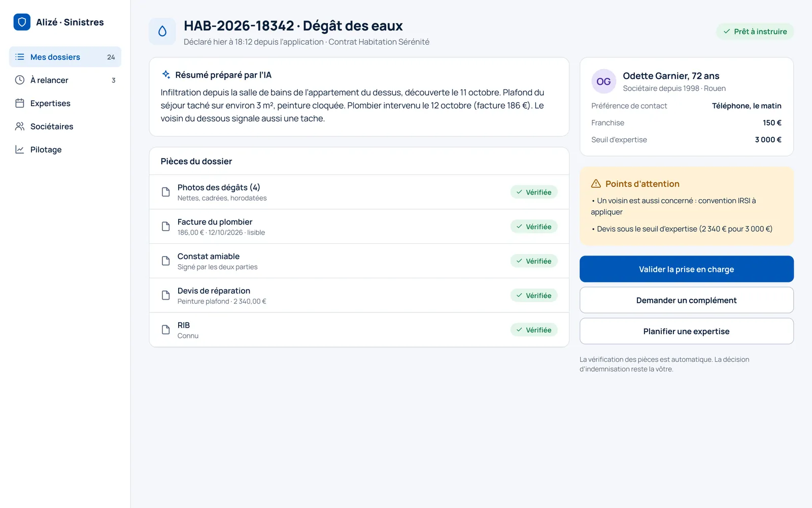Select the Facture du plombier title
Viewport: 812px width, 508px height.
pyautogui.click(x=215, y=222)
